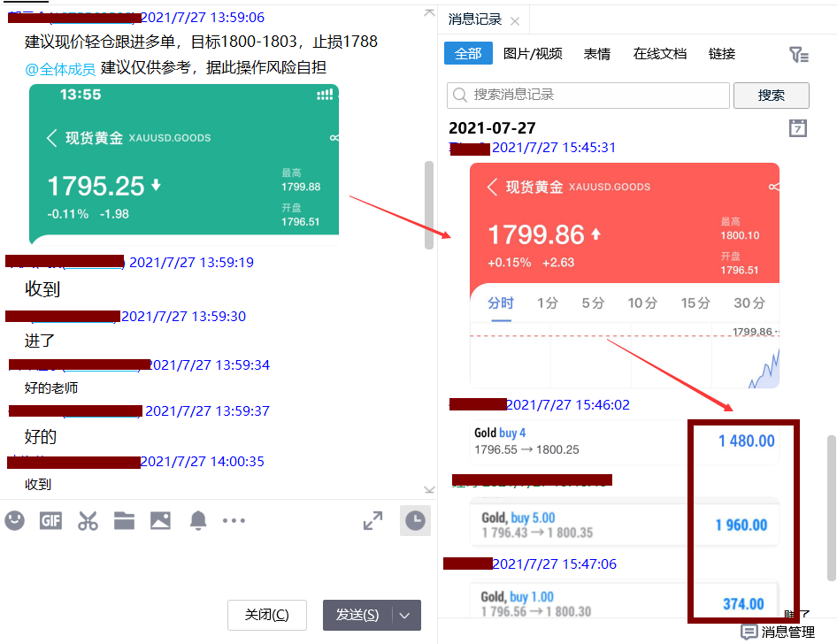Screen dimensions: 837x644
Task: Click message 建议现价轻仓跟进多单
Action: (x=201, y=42)
